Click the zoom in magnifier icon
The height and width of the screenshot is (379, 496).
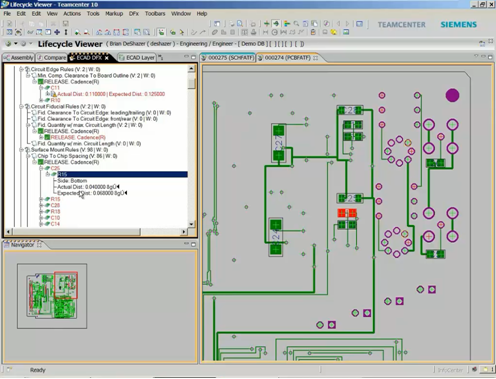[x=77, y=32]
